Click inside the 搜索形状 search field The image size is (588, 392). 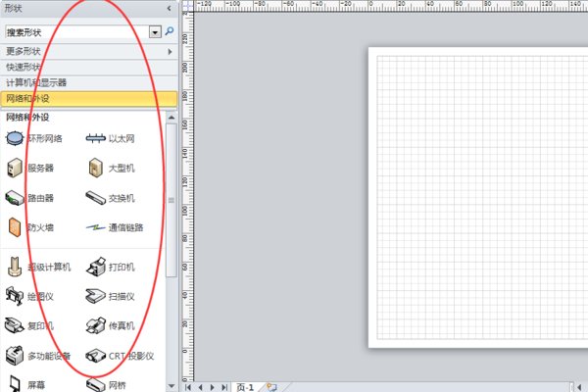coord(77,32)
